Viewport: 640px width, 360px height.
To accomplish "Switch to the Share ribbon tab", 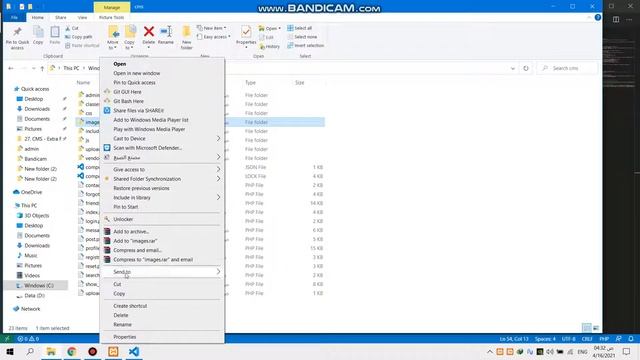I will coord(61,18).
